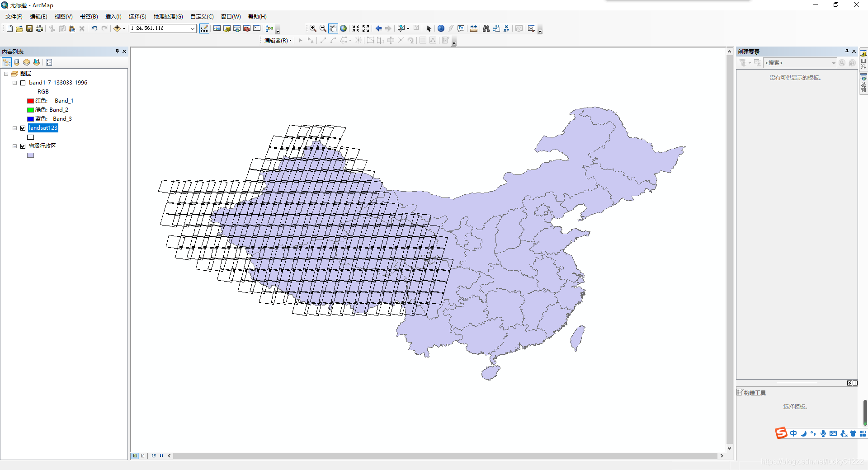Image resolution: width=868 pixels, height=470 pixels.
Task: Choose the Select Elements arrow tool
Action: pyautogui.click(x=429, y=28)
